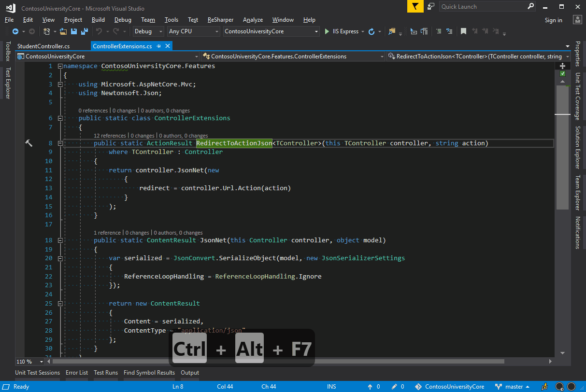This screenshot has height=392, width=586.
Task: Click the browser Refresh icon beside IIS Express
Action: 372,31
